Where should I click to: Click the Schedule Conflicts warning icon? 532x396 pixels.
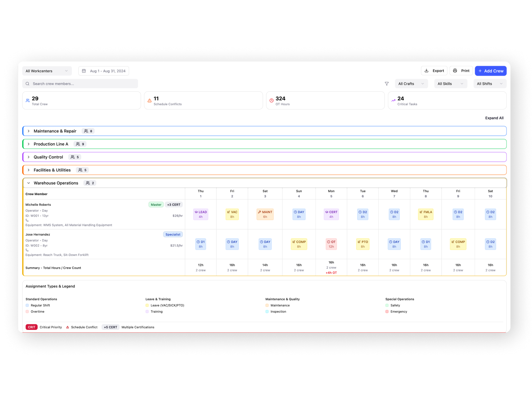pos(150,101)
